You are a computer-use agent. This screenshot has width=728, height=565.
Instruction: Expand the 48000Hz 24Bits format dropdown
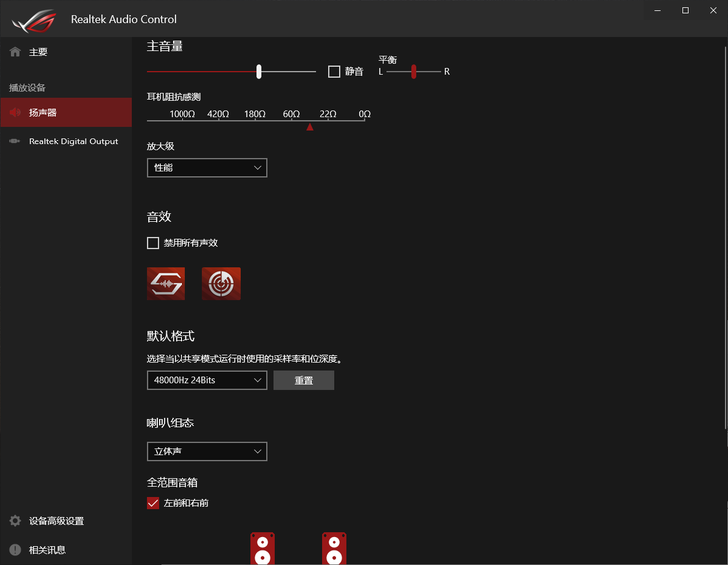coord(206,380)
